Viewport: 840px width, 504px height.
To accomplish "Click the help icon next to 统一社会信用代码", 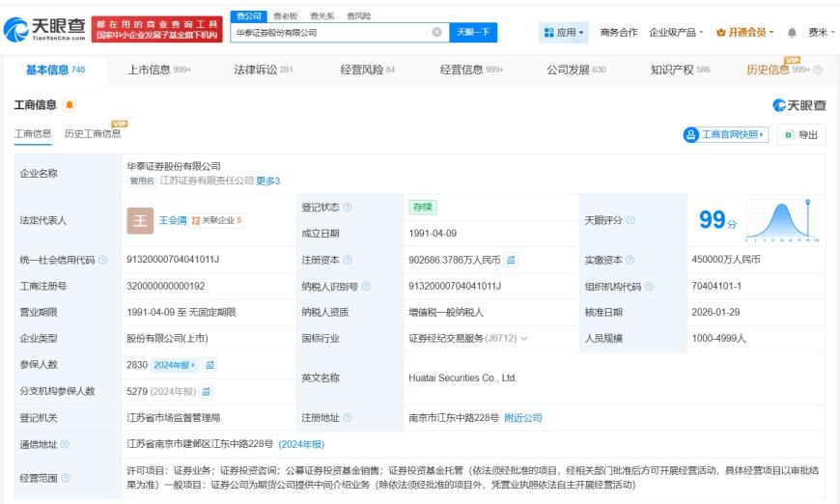I will click(102, 260).
